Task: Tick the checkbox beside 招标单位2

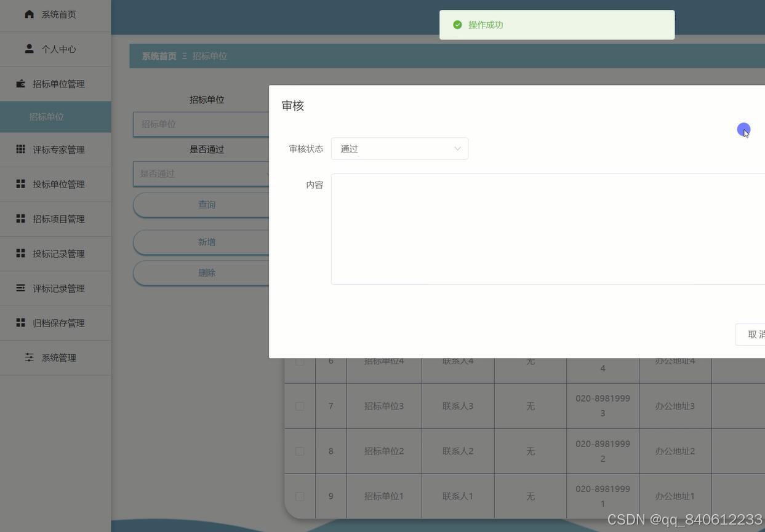Action: tap(300, 451)
